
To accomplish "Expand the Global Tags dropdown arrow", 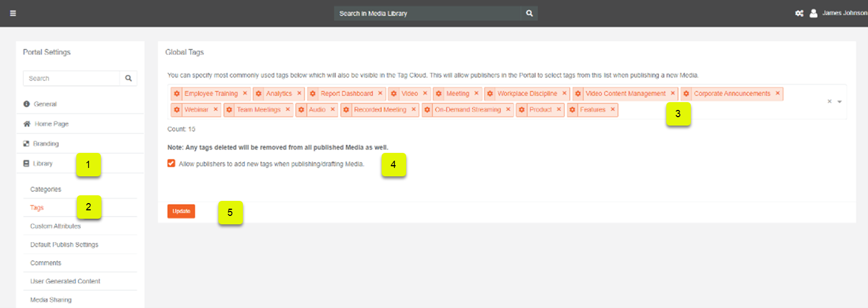I will [x=840, y=102].
